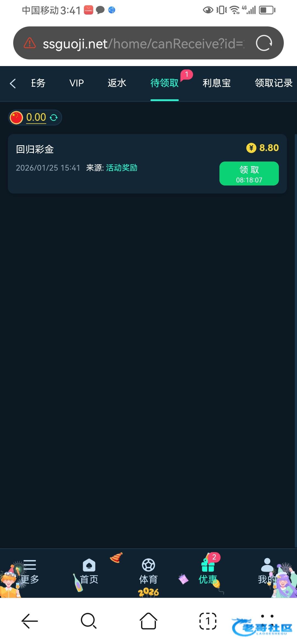
Task: Tap the back chevron in the tab bar
Action: coord(13,83)
